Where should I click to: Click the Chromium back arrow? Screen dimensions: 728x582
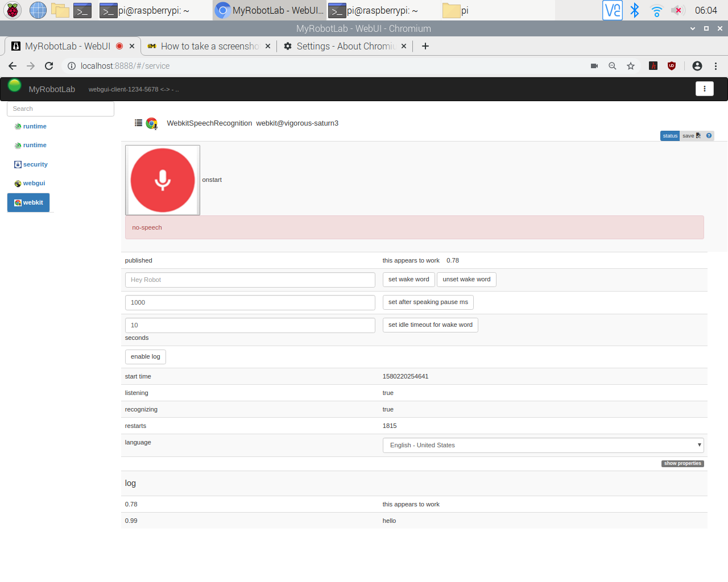(x=13, y=66)
